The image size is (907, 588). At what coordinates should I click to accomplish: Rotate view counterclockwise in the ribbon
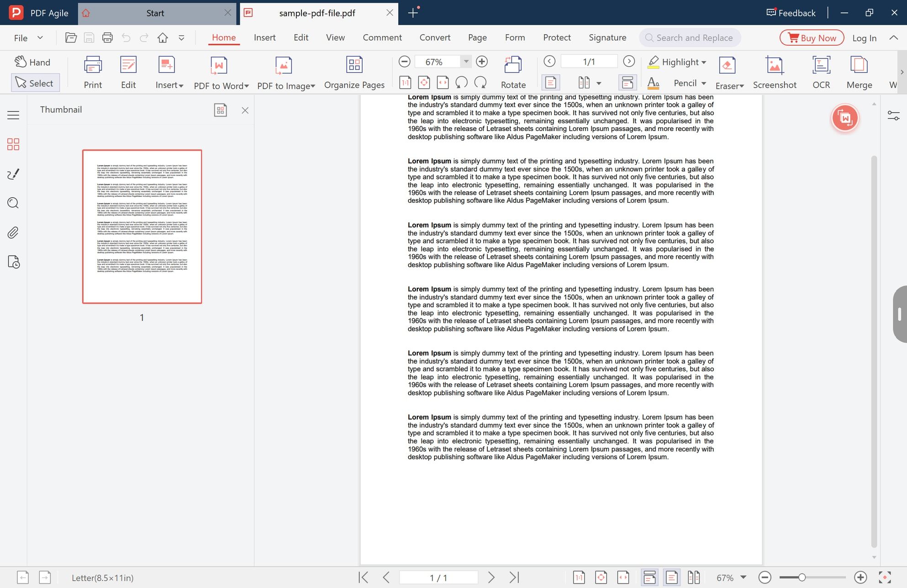[462, 83]
